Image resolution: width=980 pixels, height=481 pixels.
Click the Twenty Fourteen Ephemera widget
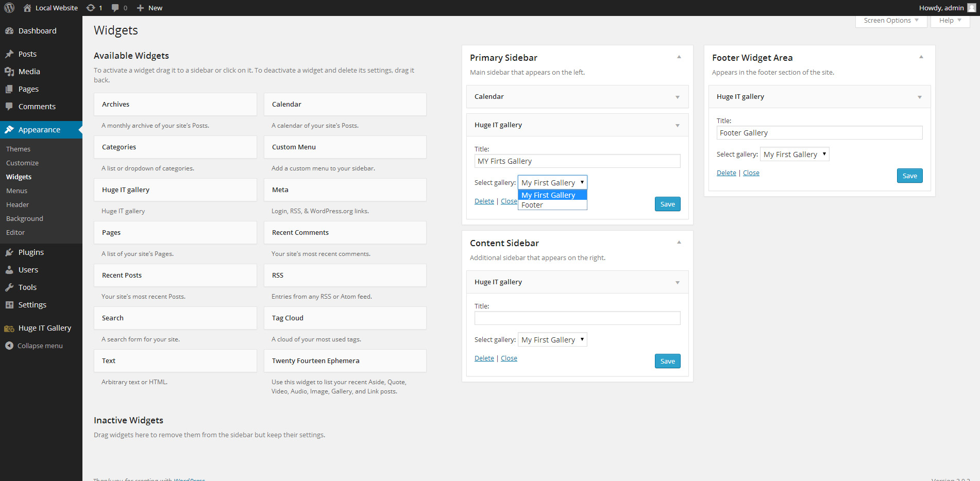[345, 360]
